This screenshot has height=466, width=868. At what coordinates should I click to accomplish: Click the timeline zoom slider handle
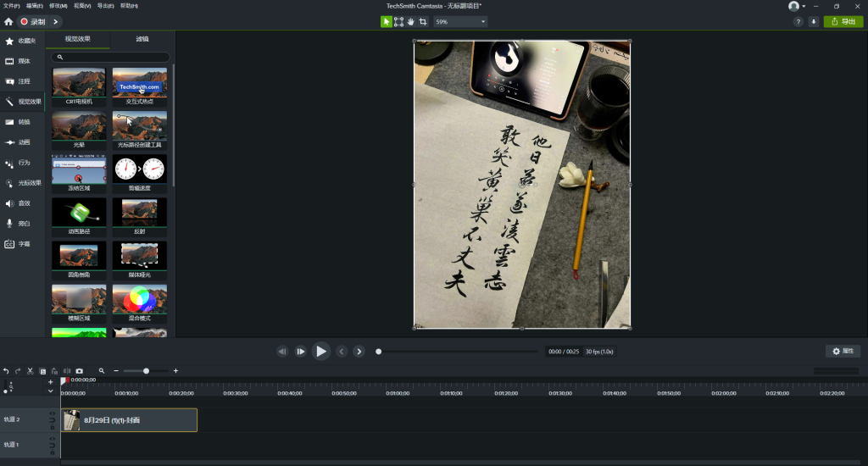[146, 371]
